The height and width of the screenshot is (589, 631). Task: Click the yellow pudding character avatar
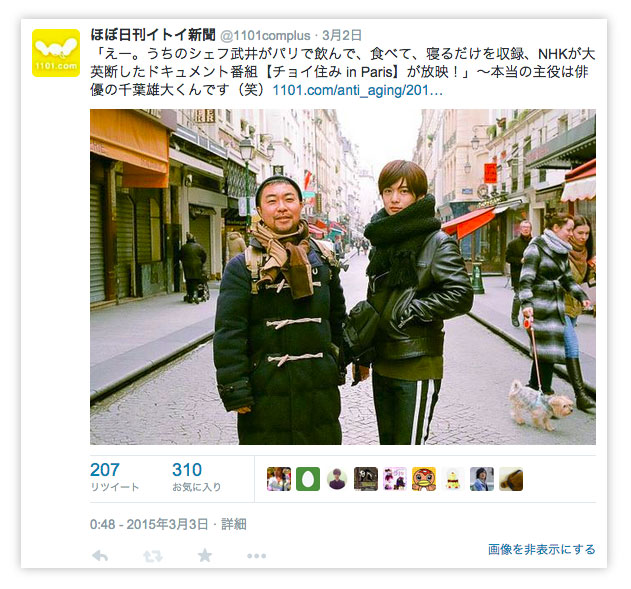click(453, 479)
